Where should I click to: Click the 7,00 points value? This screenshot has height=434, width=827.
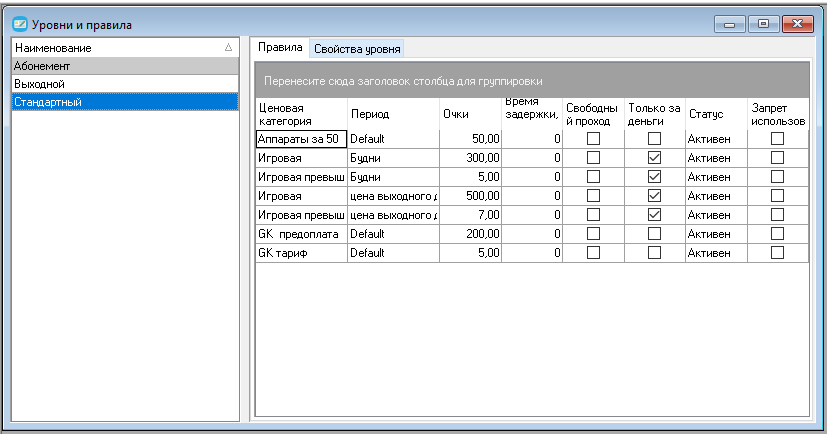(x=470, y=215)
